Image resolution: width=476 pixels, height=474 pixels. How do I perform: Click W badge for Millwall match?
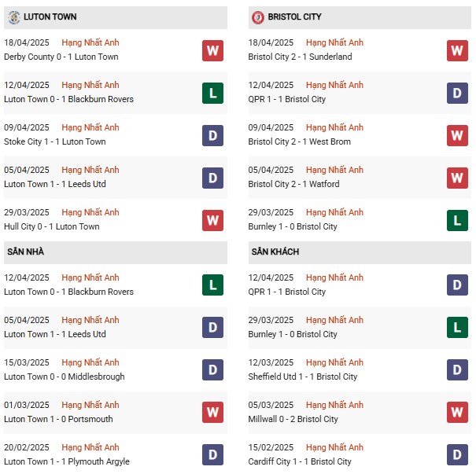(457, 413)
